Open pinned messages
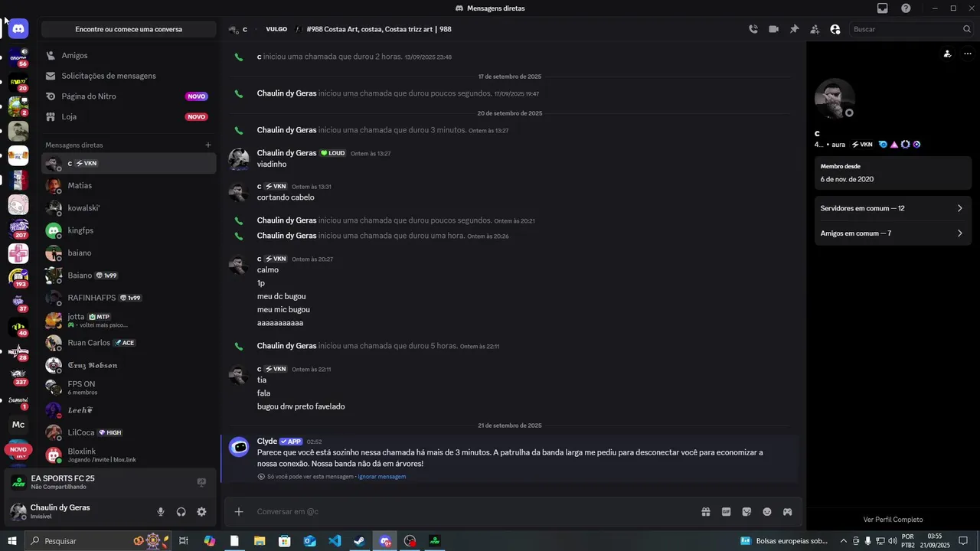980x551 pixels. pos(794,29)
